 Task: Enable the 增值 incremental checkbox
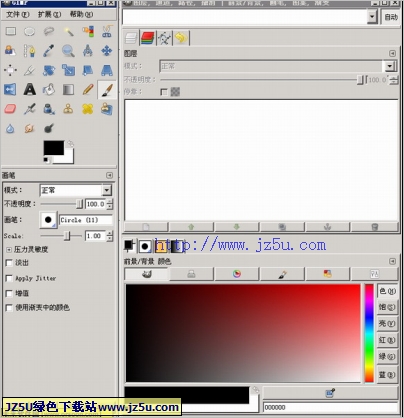pyautogui.click(x=9, y=293)
